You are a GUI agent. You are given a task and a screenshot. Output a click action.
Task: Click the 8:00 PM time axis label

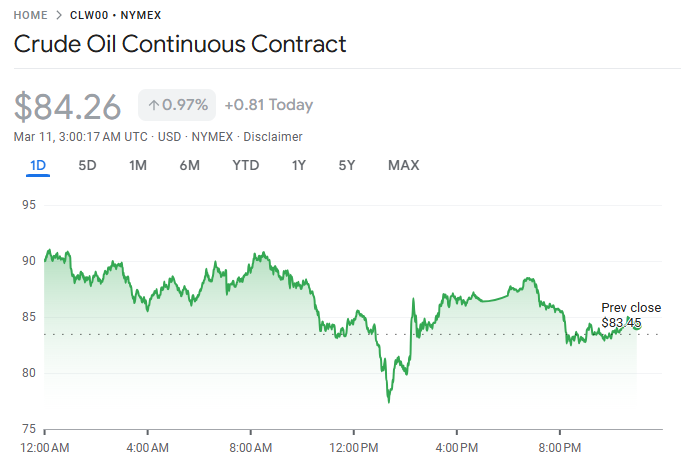pyautogui.click(x=560, y=446)
